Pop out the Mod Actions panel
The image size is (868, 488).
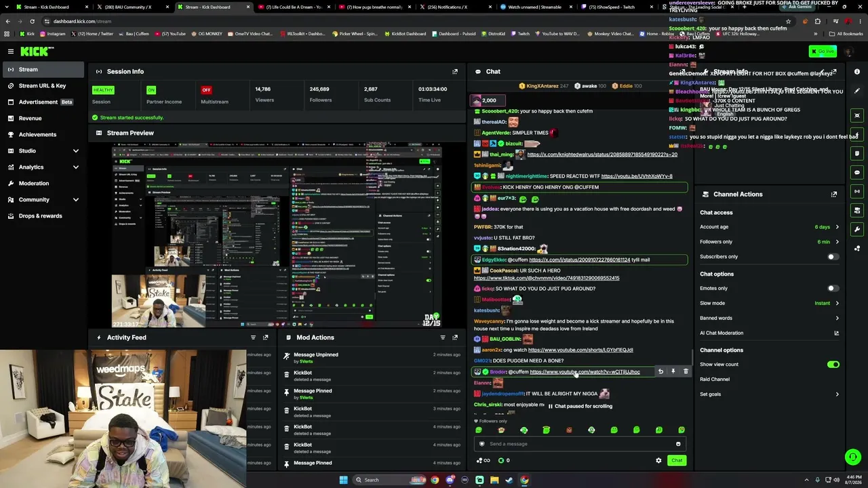(455, 338)
